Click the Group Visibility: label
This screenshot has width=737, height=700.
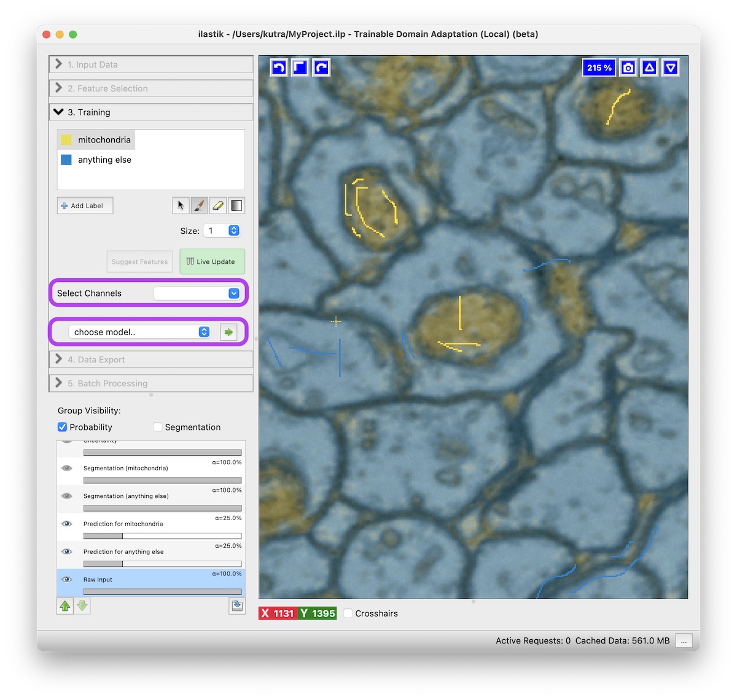(89, 411)
